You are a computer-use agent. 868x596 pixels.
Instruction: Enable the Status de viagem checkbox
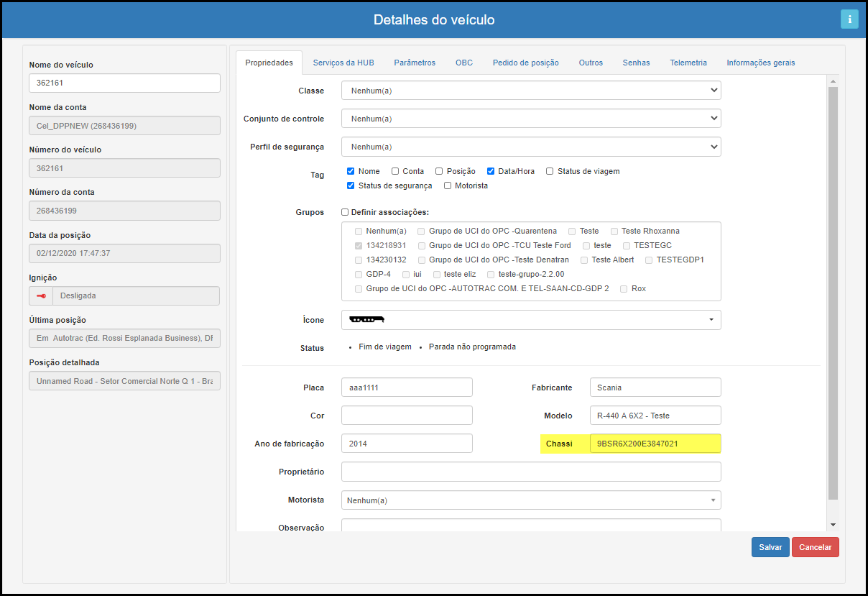[550, 171]
